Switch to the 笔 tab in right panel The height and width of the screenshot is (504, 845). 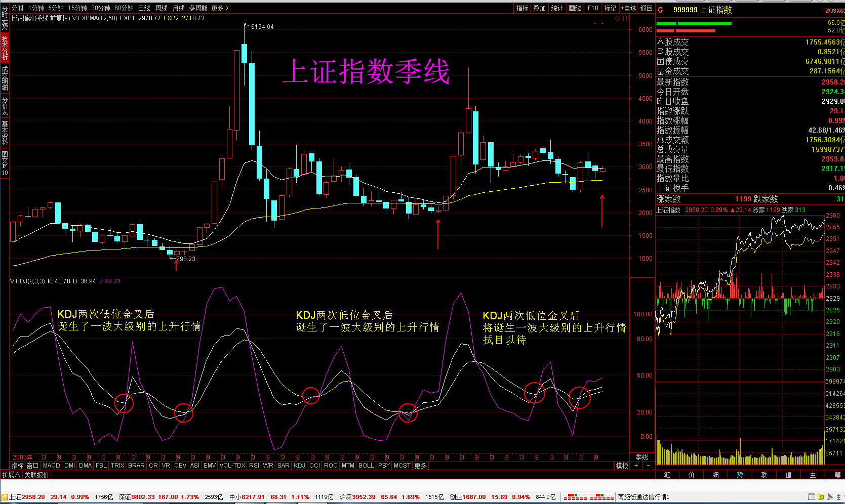(667, 475)
